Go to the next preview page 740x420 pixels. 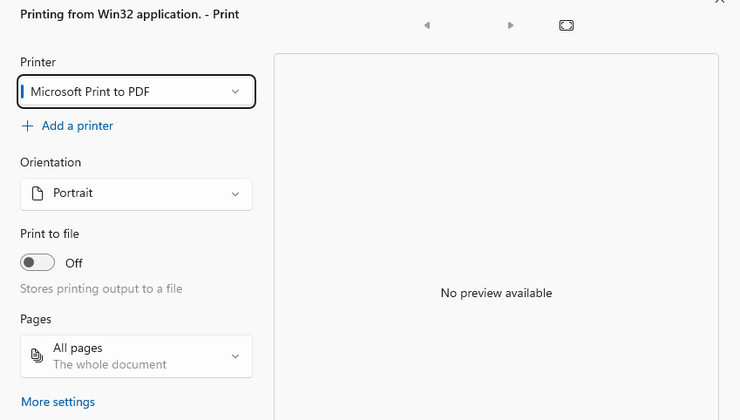tap(511, 25)
